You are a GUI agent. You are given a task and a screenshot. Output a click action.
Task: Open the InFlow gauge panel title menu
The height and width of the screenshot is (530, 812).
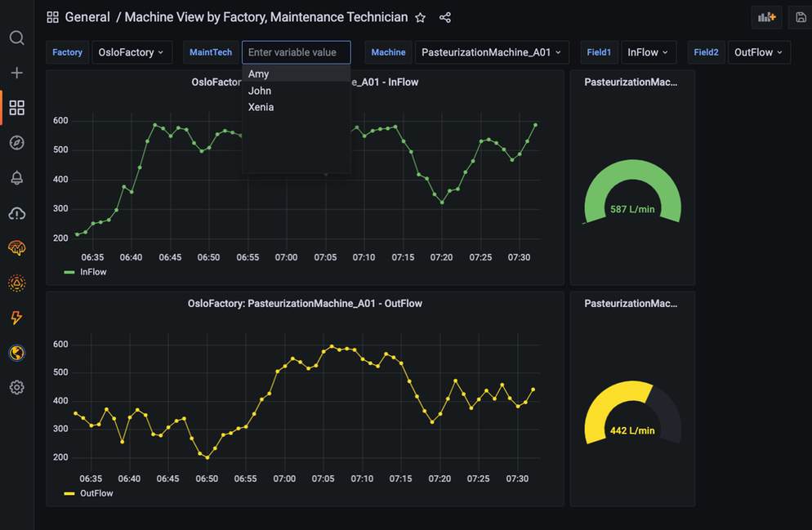pos(631,82)
